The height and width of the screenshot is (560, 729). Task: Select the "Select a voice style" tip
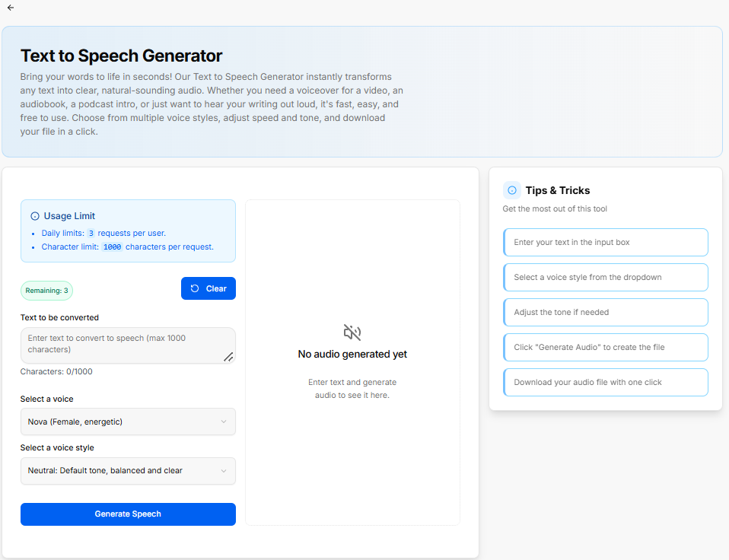(x=605, y=278)
